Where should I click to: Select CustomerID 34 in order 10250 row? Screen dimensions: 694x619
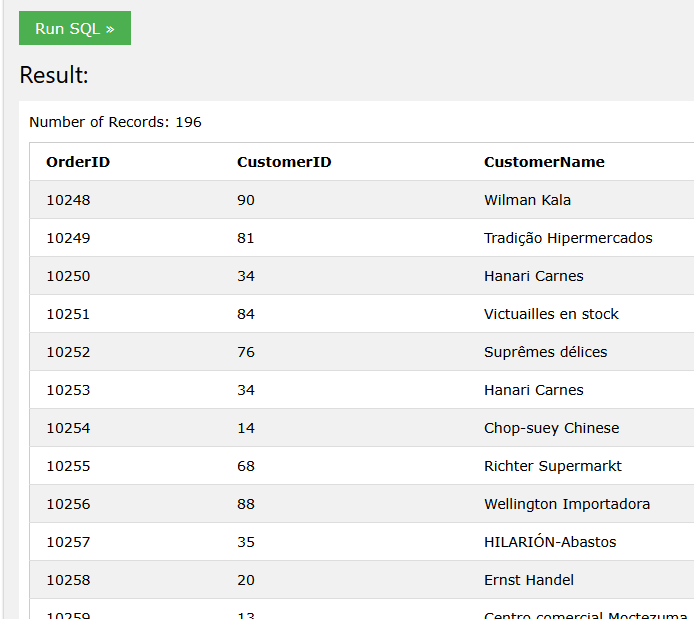click(246, 276)
